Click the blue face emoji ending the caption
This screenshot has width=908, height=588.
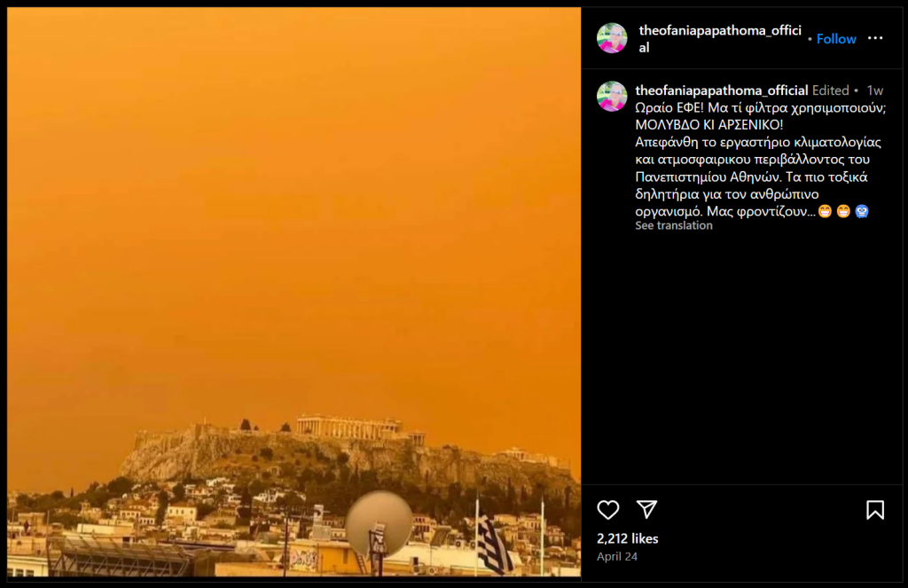pos(862,211)
